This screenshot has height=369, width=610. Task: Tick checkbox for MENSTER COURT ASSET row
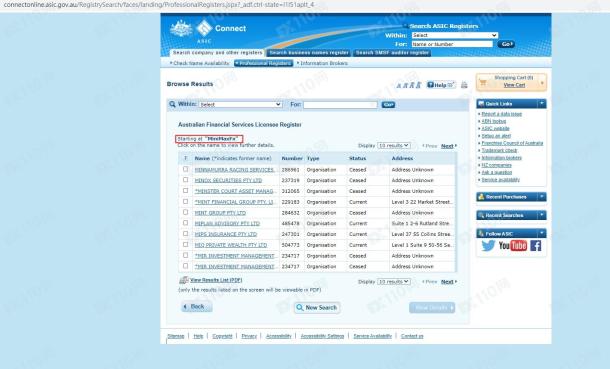186,191
